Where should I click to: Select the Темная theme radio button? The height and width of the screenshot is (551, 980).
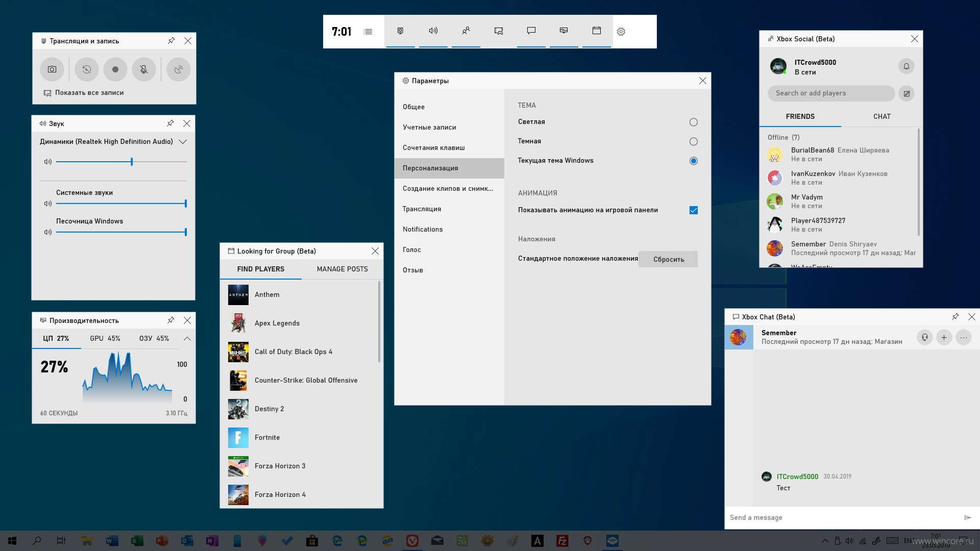pos(693,141)
